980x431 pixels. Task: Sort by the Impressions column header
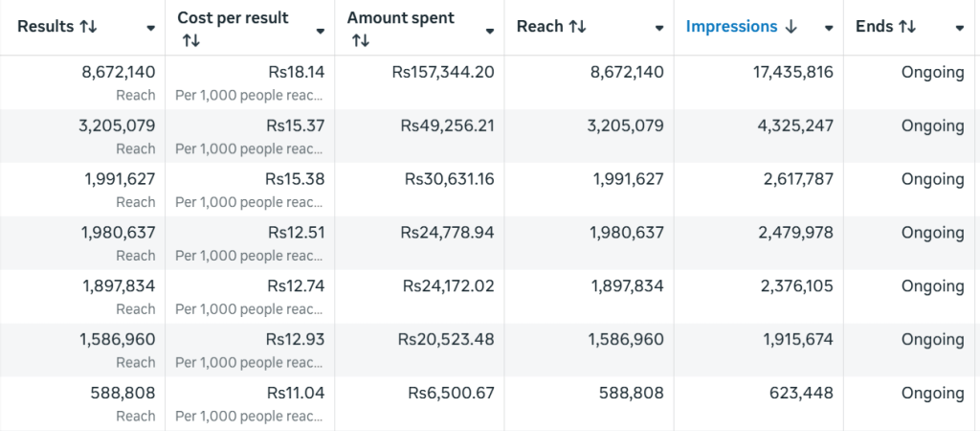731,27
